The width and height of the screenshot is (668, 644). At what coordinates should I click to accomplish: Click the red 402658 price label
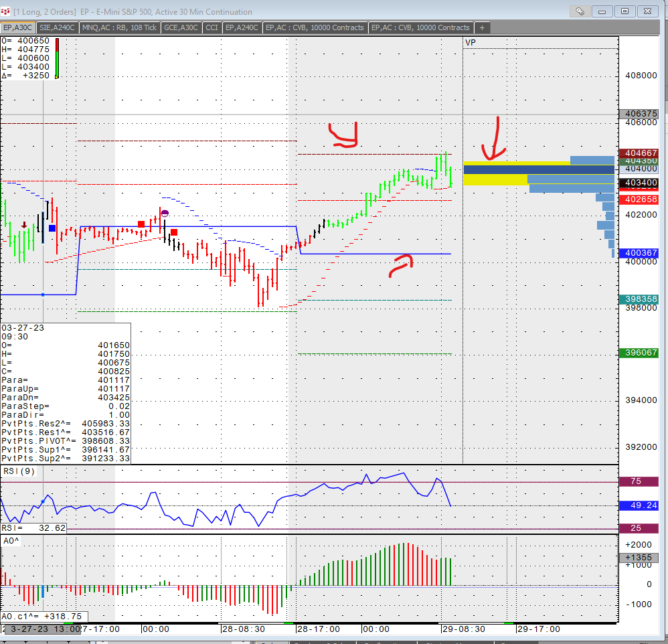[639, 199]
